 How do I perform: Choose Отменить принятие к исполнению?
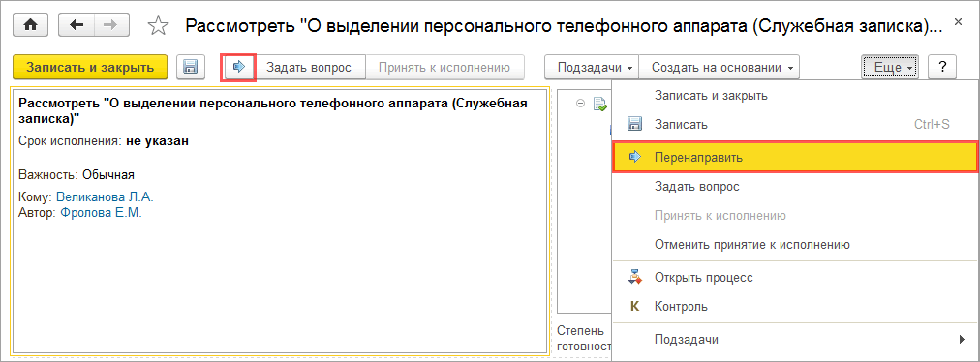pos(795,245)
